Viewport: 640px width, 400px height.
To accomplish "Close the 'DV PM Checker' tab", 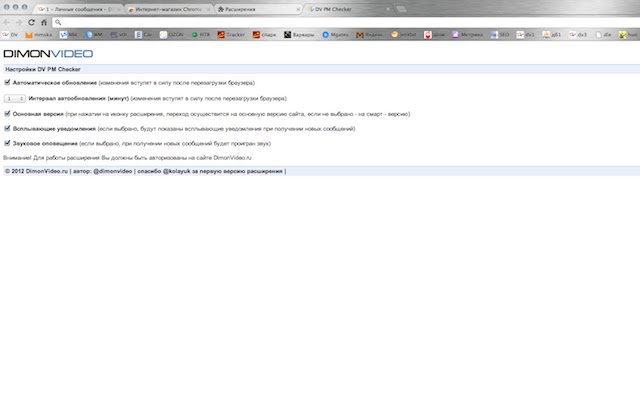I will (388, 9).
